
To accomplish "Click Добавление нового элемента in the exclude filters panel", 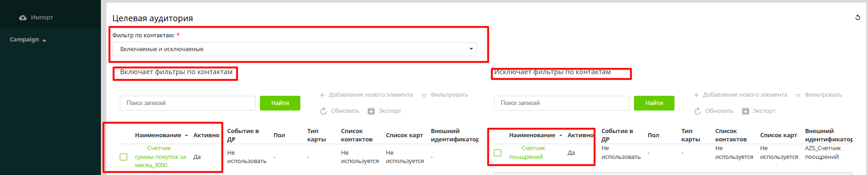I will [745, 95].
